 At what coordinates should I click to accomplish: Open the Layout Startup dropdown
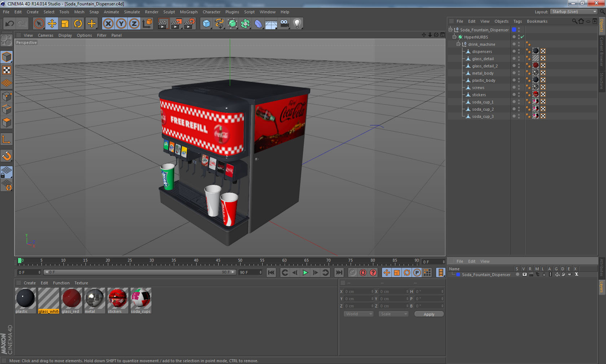(x=574, y=12)
